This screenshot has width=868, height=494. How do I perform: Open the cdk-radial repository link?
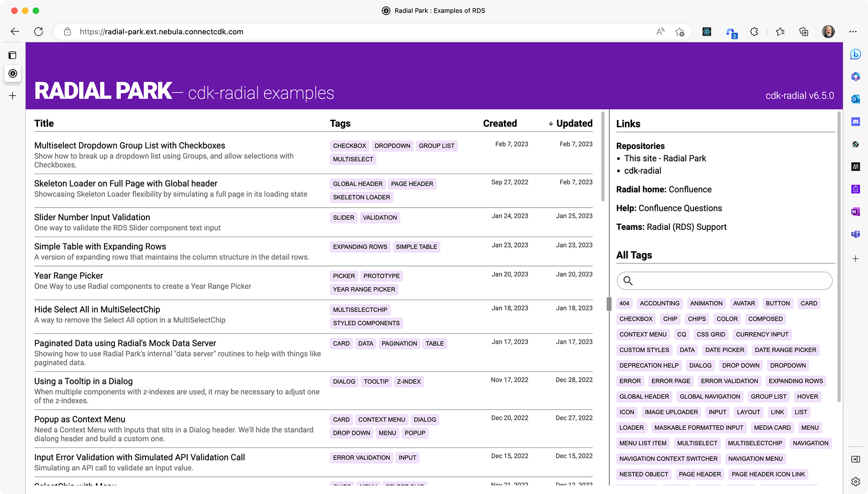642,171
